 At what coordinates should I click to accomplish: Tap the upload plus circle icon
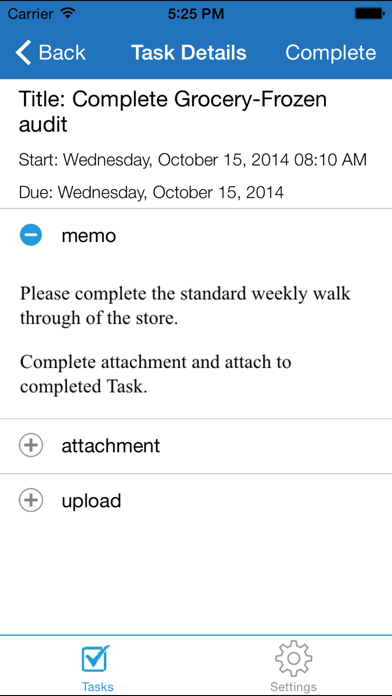tap(31, 500)
